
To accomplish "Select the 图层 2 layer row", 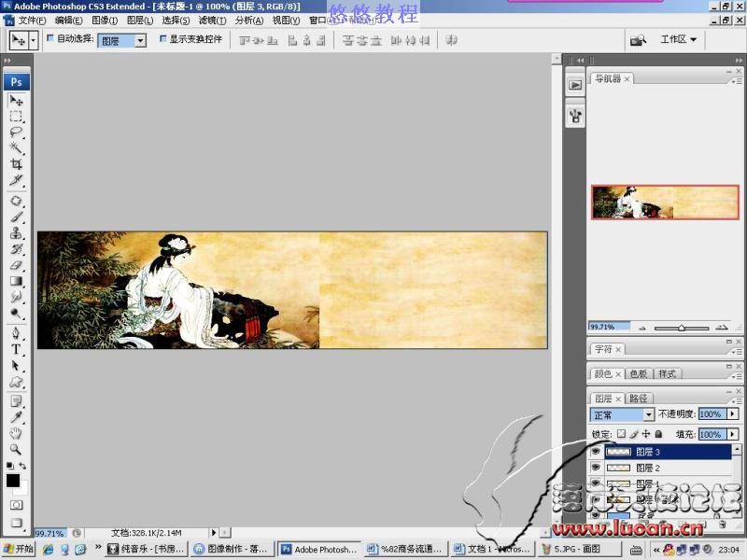I will point(668,468).
